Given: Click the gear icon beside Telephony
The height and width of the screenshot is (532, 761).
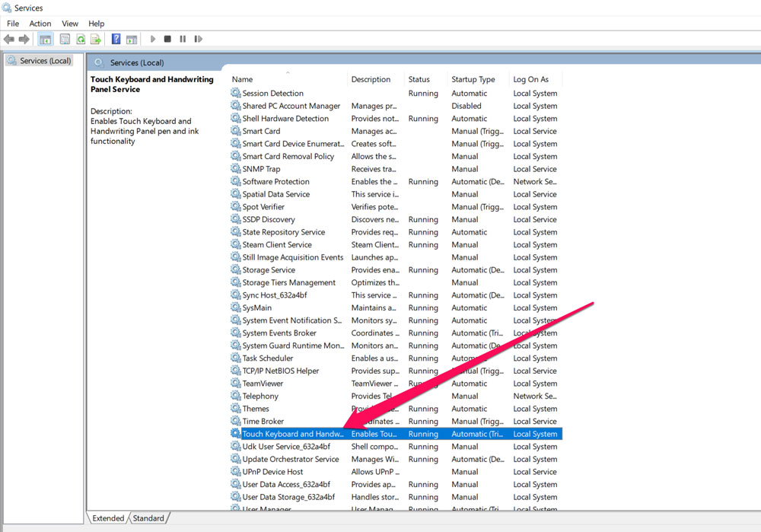Looking at the screenshot, I should (236, 396).
